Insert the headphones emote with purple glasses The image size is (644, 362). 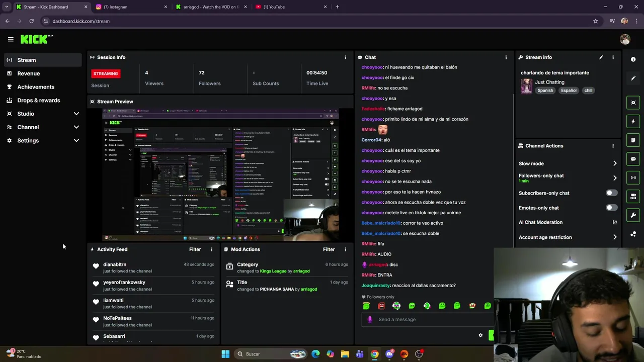coord(396,306)
